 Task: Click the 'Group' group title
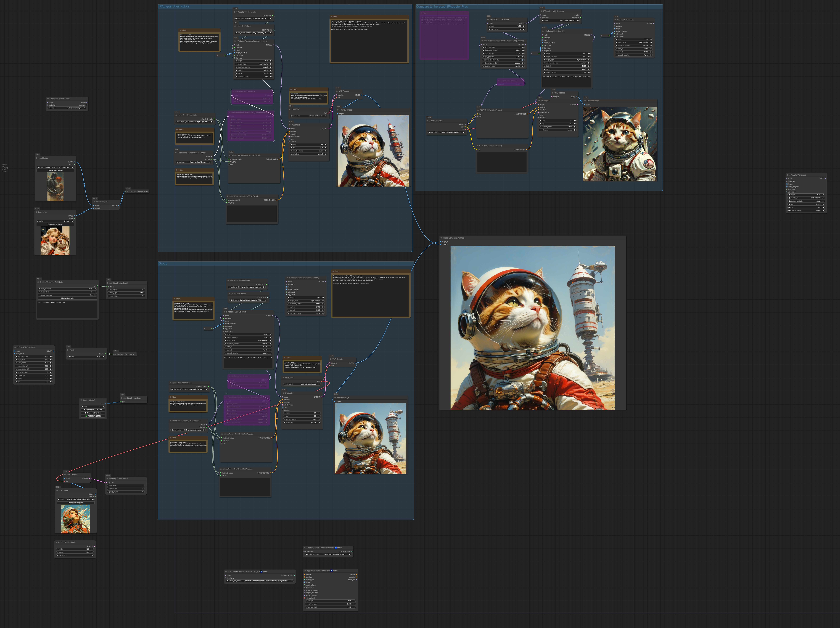pos(163,263)
